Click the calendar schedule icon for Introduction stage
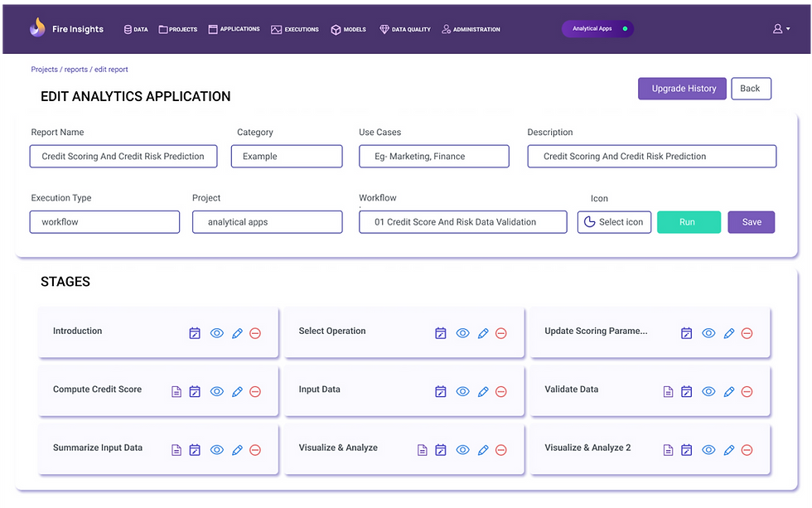The width and height of the screenshot is (812, 508). (195, 333)
